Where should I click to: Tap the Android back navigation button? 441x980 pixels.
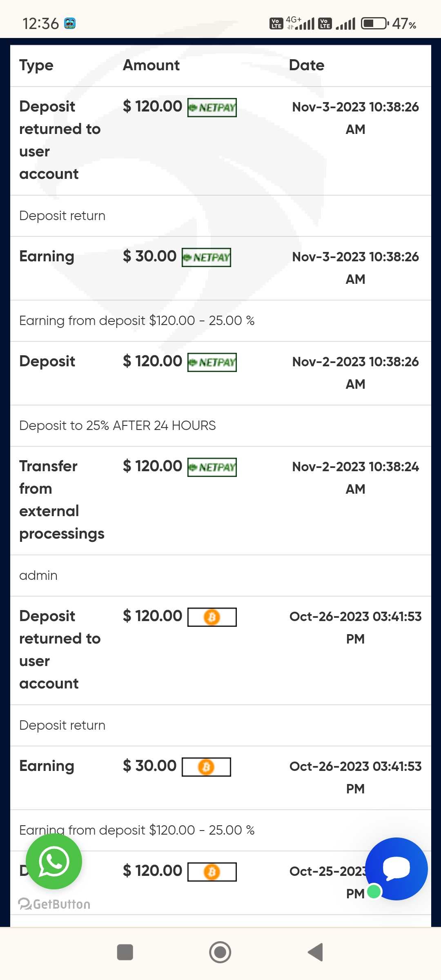[x=316, y=952]
